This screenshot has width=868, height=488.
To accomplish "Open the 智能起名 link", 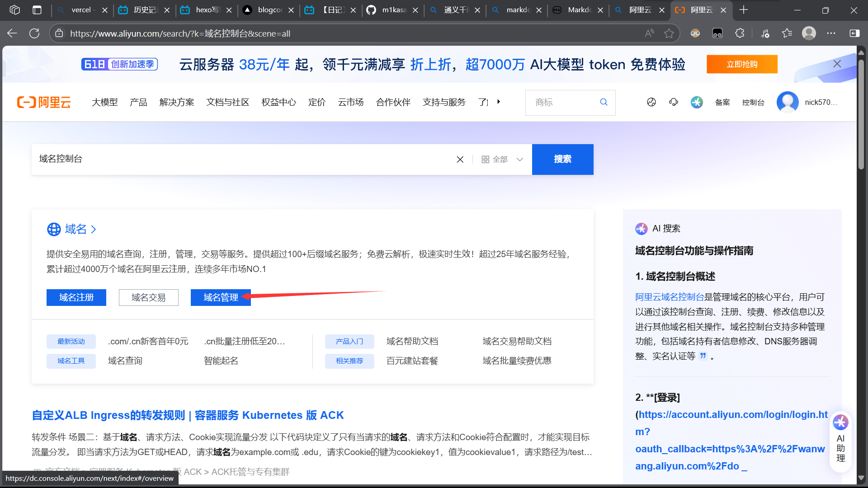I will [x=221, y=361].
